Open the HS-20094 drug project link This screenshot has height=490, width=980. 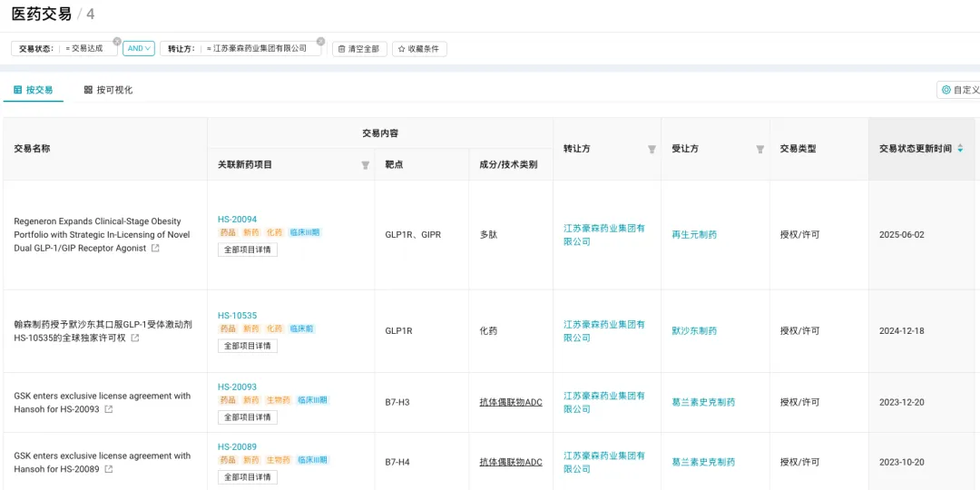click(x=237, y=220)
